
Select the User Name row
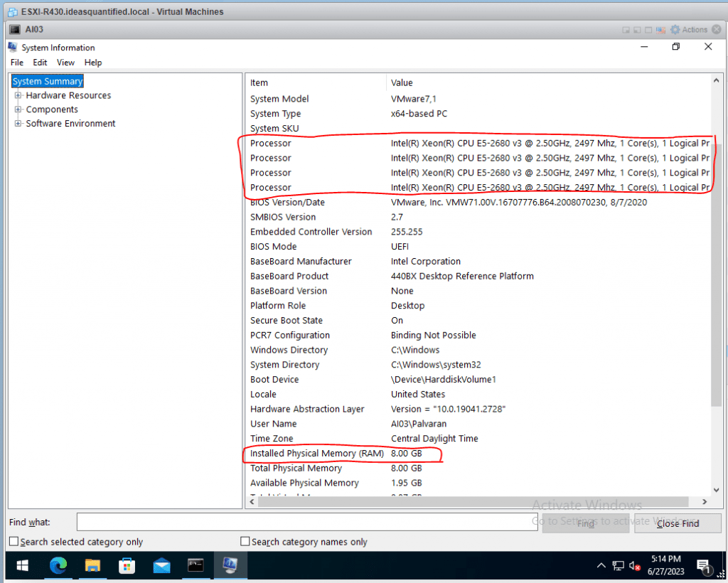[x=478, y=424]
